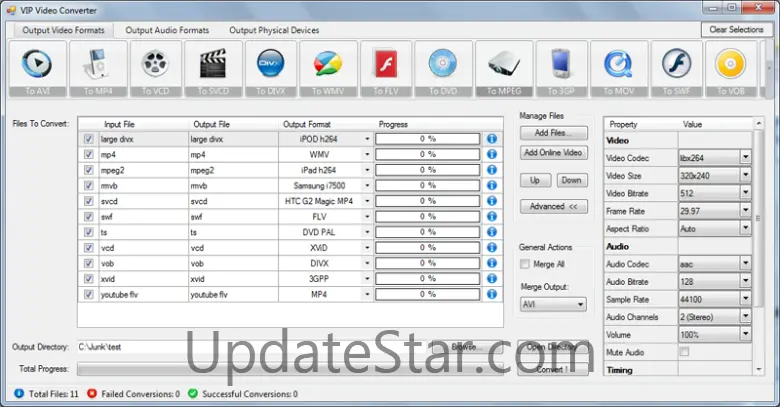The image size is (780, 407).
Task: Open the Frame Rate 29.97 dropdown
Action: click(745, 210)
